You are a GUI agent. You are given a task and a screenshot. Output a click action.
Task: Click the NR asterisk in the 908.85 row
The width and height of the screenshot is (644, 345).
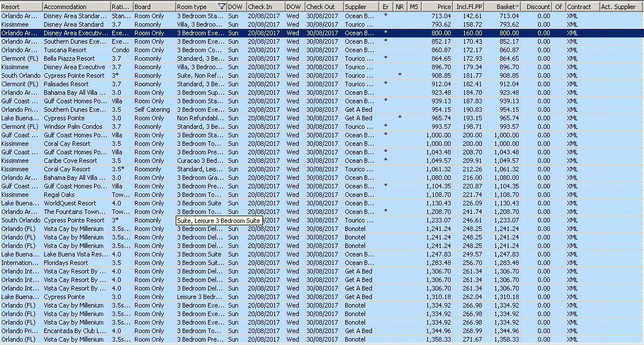click(400, 75)
